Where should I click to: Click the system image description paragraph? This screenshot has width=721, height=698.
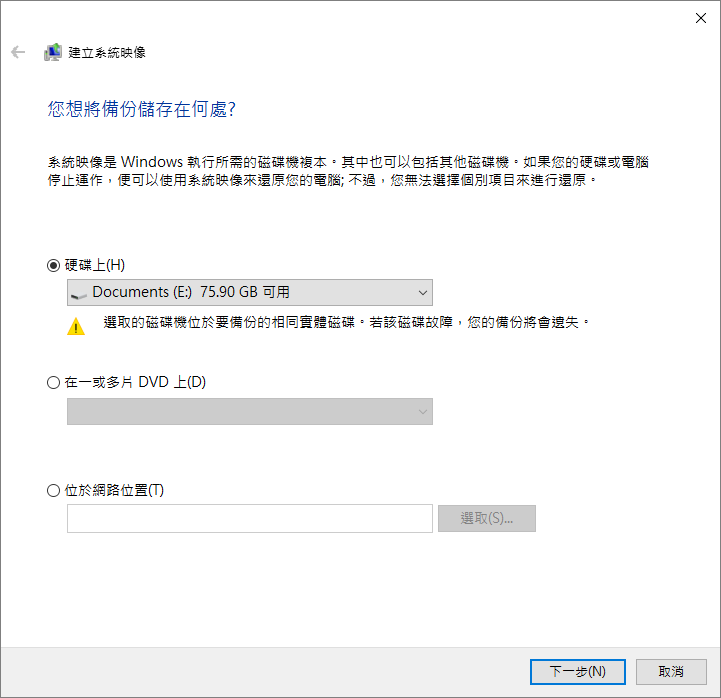click(x=348, y=171)
